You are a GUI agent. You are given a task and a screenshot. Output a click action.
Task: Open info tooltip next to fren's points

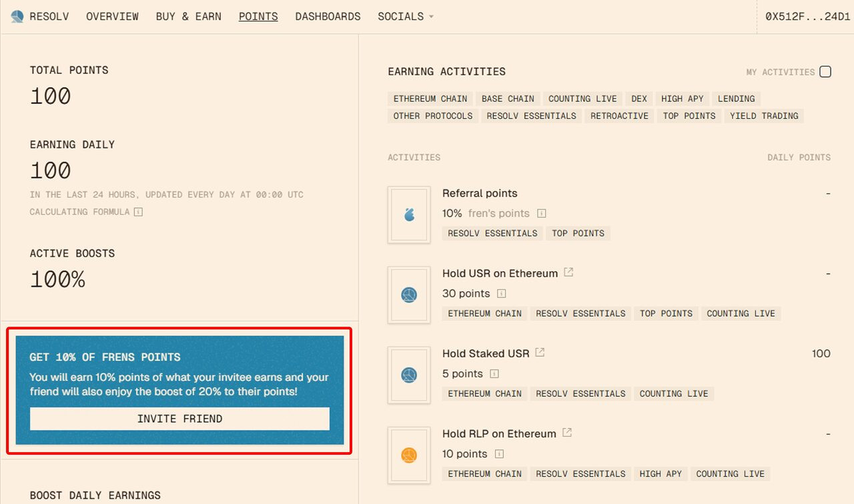(542, 213)
